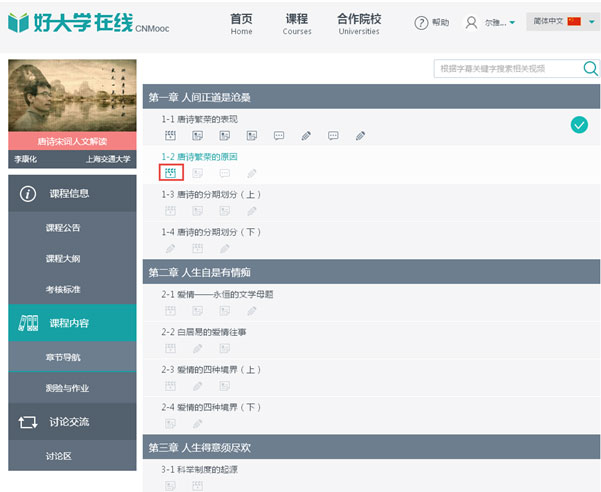
Task: Click the last pencil icon in lesson 1-1
Action: coord(360,135)
